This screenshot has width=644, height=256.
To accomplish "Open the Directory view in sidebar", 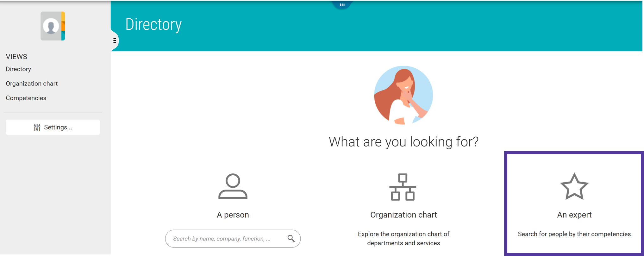I will coord(18,69).
